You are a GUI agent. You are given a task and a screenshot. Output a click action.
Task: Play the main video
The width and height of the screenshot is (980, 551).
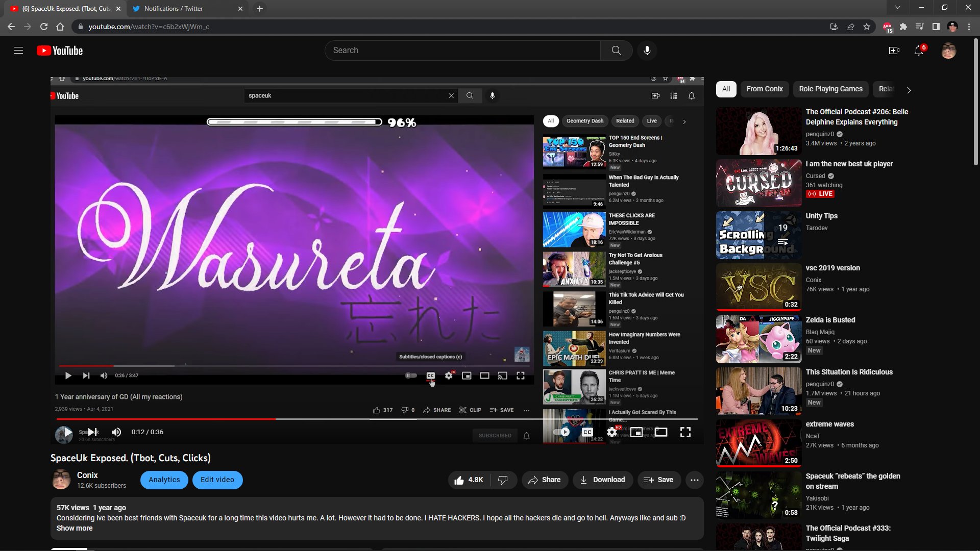[x=68, y=432]
